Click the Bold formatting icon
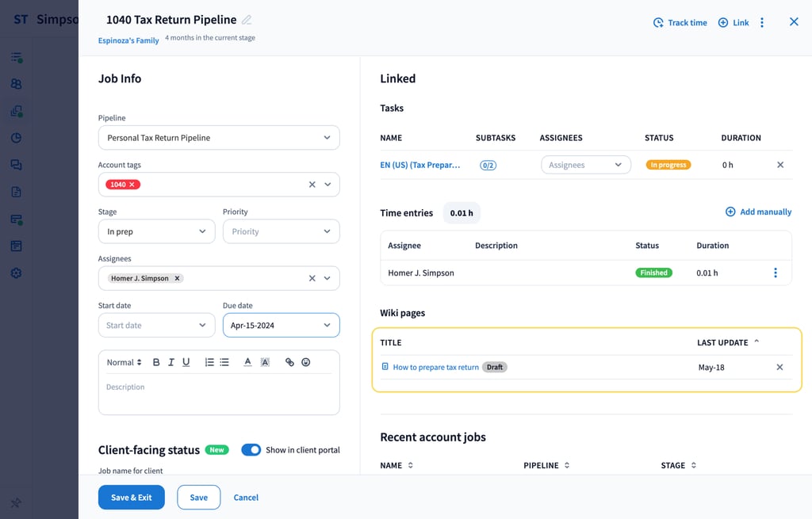Image resolution: width=812 pixels, height=519 pixels. click(x=156, y=362)
